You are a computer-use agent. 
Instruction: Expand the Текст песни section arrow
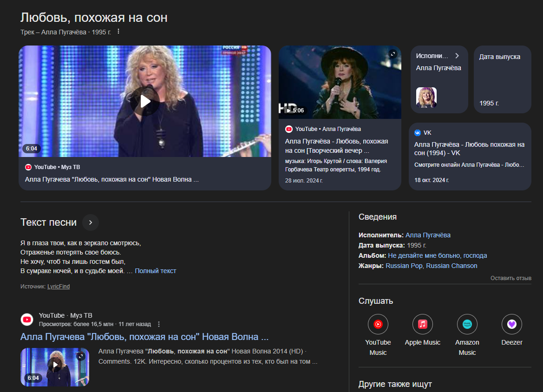click(91, 222)
